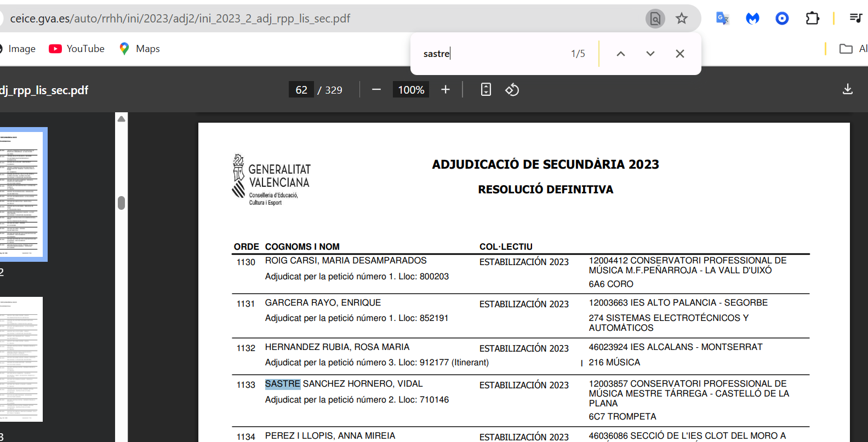Click the COL·LECTIU column header

point(506,247)
